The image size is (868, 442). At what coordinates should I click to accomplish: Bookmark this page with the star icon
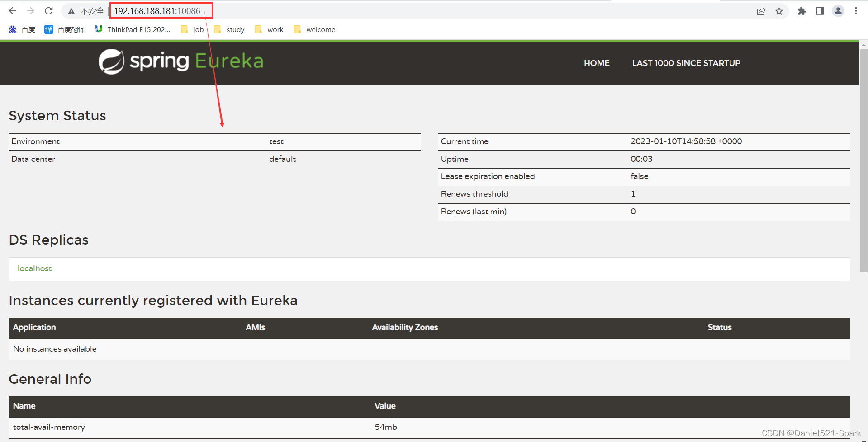point(779,11)
